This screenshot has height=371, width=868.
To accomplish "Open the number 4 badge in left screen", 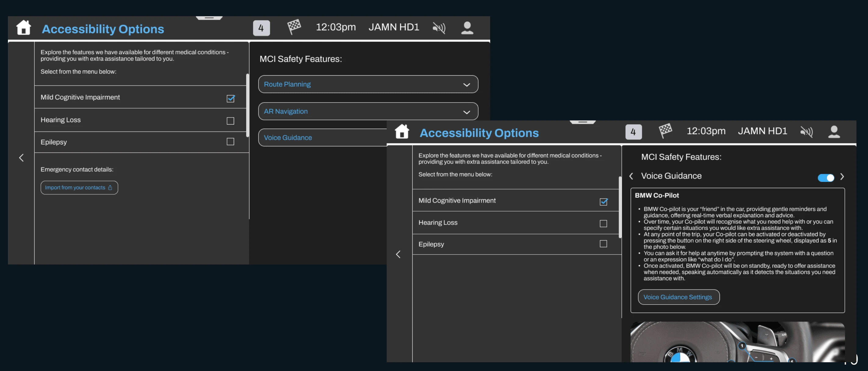I will [x=261, y=28].
